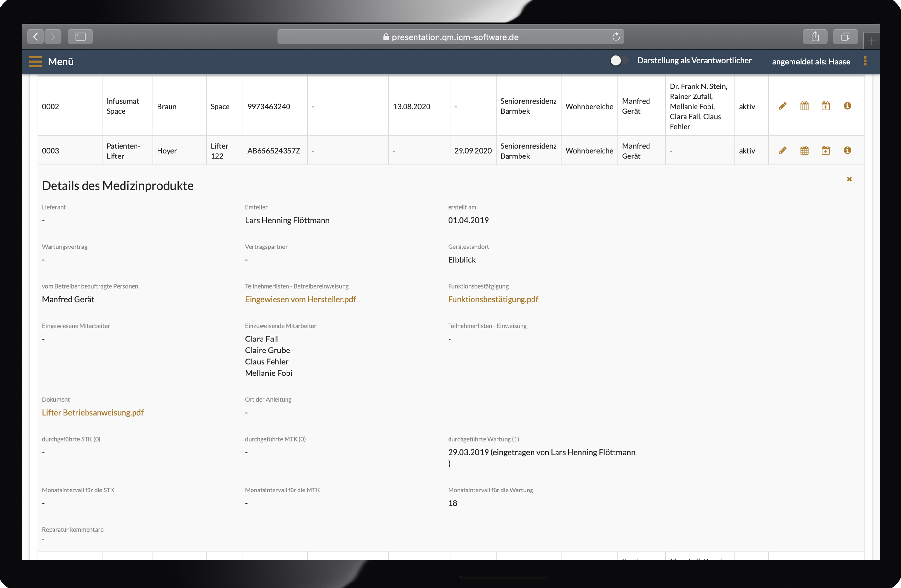Click Claire Grube in Einzuweisende Mitarbeiter
901x588 pixels.
(267, 351)
